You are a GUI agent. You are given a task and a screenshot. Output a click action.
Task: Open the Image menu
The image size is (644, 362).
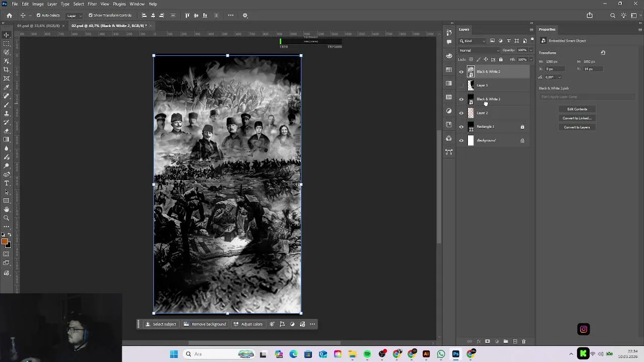(38, 4)
